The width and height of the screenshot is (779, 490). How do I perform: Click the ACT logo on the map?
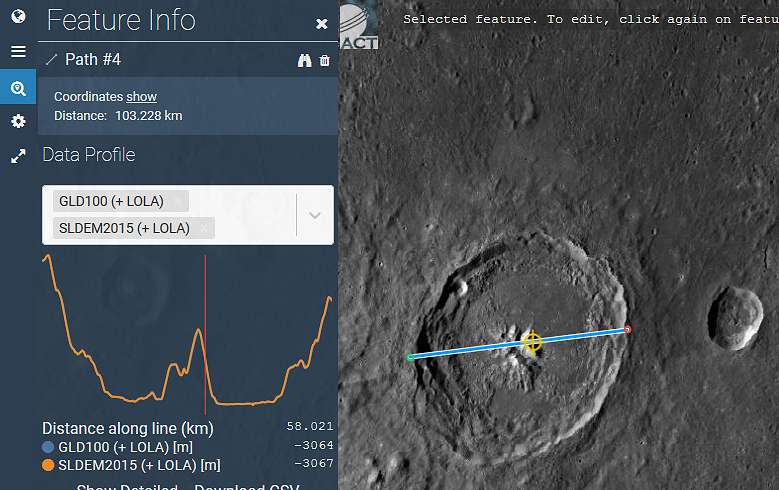point(359,25)
